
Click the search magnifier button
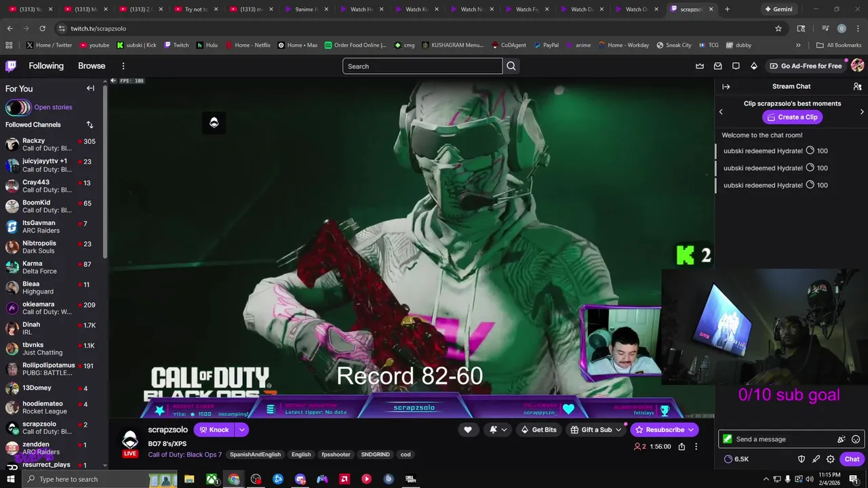click(511, 66)
